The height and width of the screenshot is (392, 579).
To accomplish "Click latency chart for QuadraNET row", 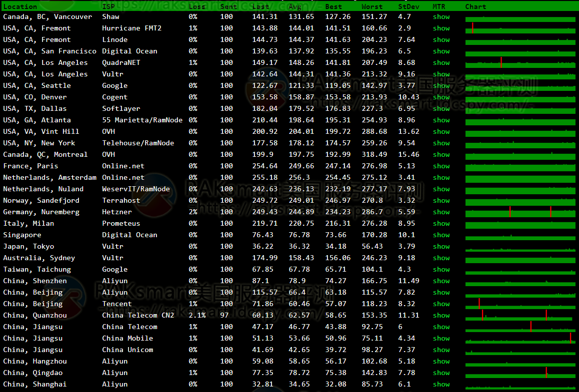I will coord(520,63).
